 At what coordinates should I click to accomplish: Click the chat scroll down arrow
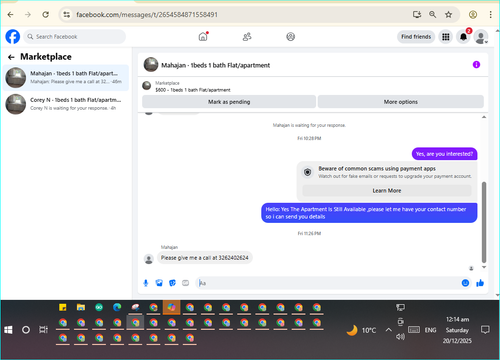click(x=484, y=267)
